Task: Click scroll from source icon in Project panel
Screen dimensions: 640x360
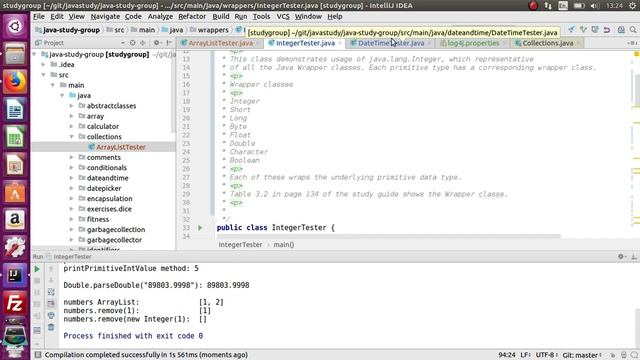Action: click(133, 42)
